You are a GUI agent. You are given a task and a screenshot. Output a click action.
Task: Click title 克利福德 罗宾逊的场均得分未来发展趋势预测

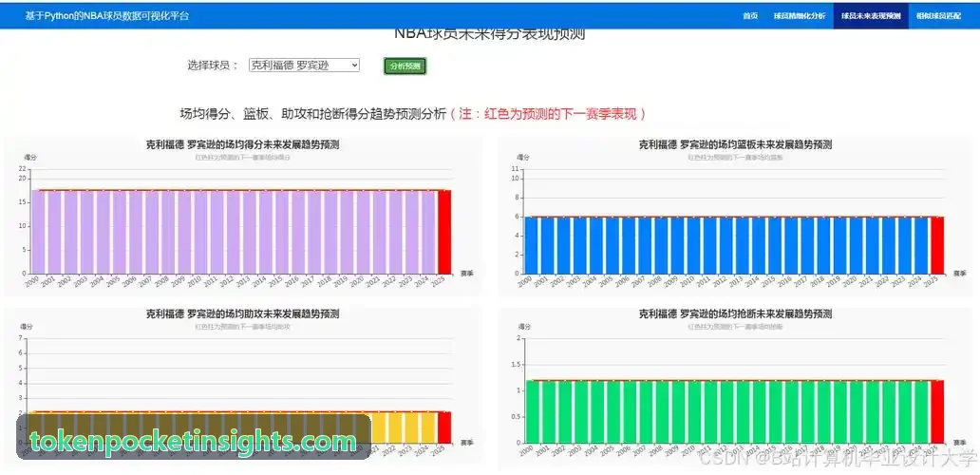pyautogui.click(x=242, y=144)
